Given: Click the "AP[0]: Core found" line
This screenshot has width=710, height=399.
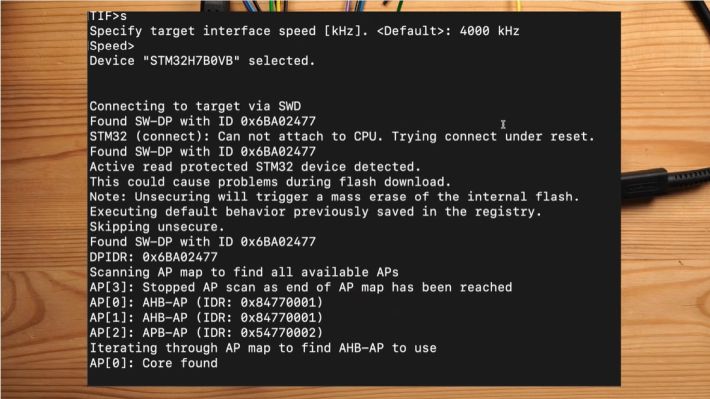Looking at the screenshot, I should (154, 363).
